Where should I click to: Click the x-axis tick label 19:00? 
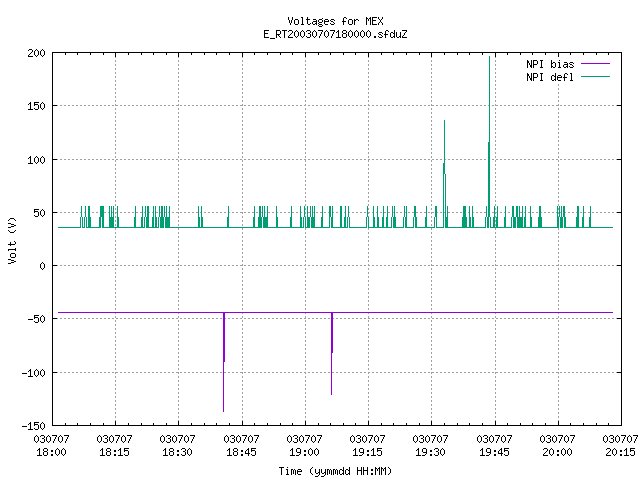(304, 452)
